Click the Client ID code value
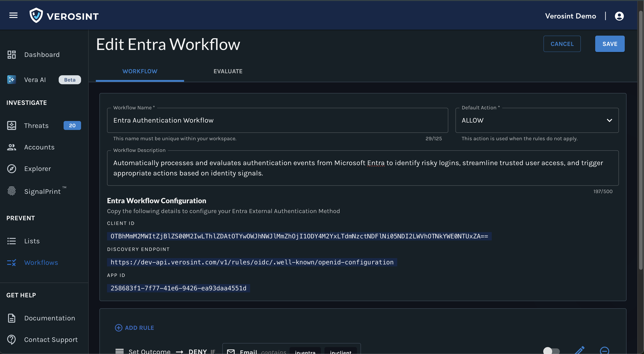 (299, 236)
